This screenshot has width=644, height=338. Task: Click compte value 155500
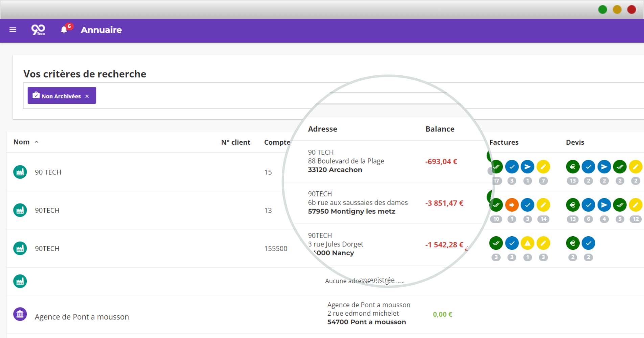[x=276, y=249]
